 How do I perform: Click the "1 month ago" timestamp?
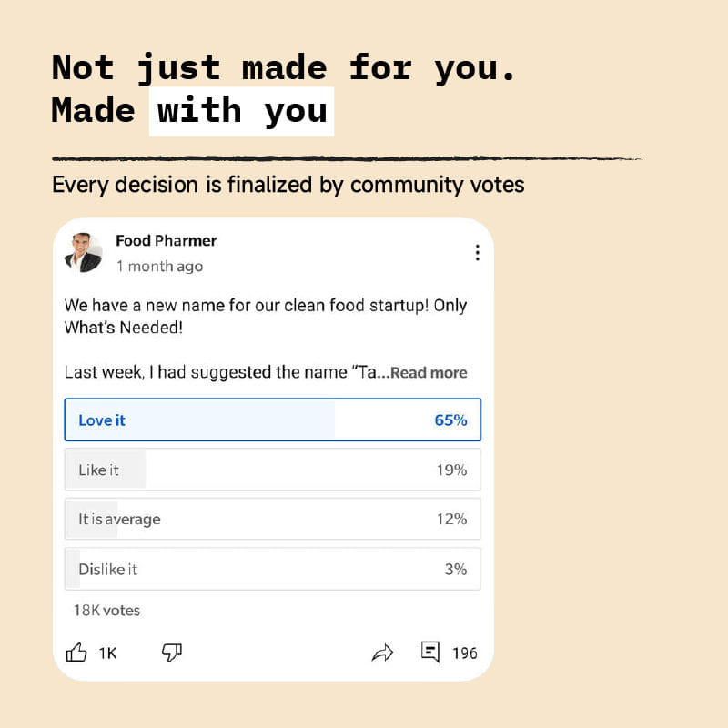click(160, 266)
